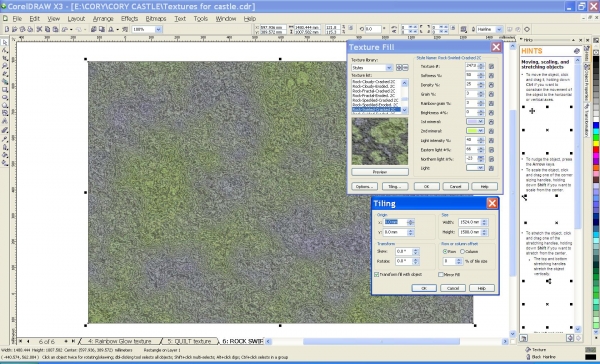Click the Tiling Height input field
600x364 pixels.
[470, 232]
